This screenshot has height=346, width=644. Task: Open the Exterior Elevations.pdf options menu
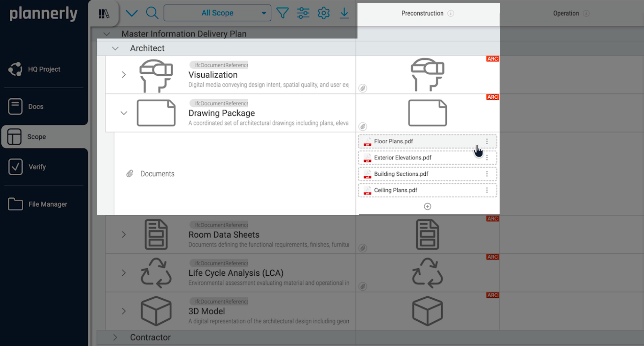tap(487, 157)
